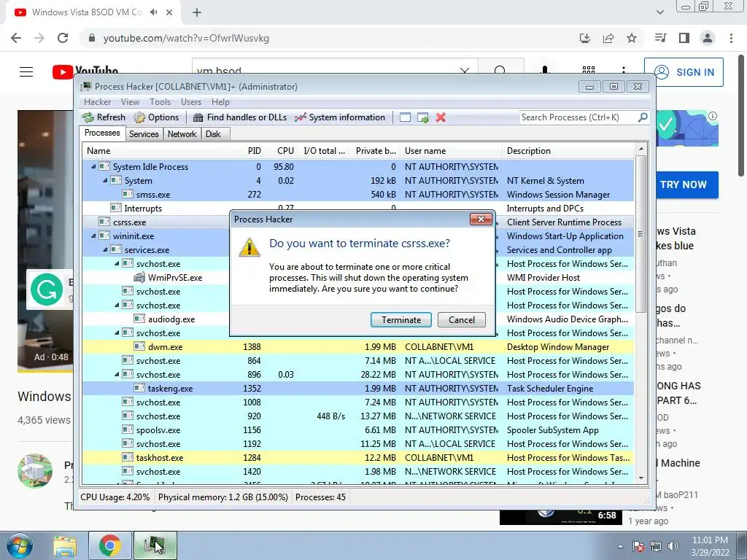The height and width of the screenshot is (560, 747).
Task: Focus the Search Processes input field
Action: 578,117
